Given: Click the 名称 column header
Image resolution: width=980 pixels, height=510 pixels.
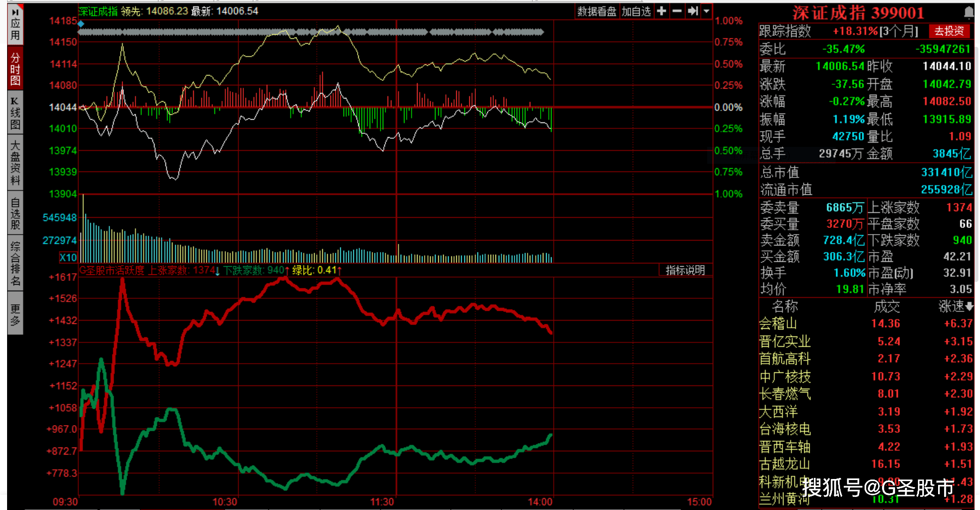Looking at the screenshot, I should pyautogui.click(x=785, y=306).
